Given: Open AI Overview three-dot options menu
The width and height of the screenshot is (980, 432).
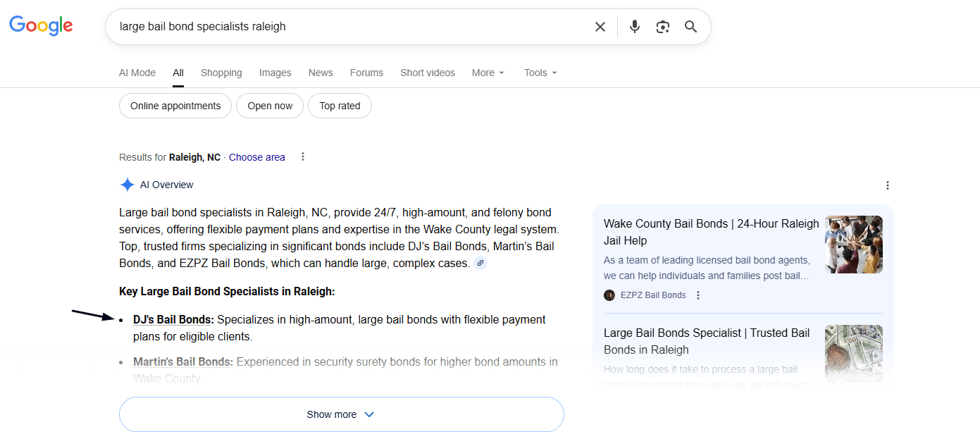Looking at the screenshot, I should pyautogui.click(x=888, y=185).
